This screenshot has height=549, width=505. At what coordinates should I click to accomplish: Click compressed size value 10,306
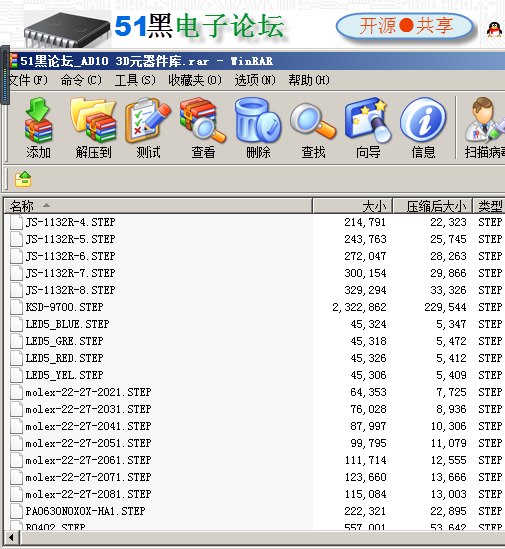point(448,426)
